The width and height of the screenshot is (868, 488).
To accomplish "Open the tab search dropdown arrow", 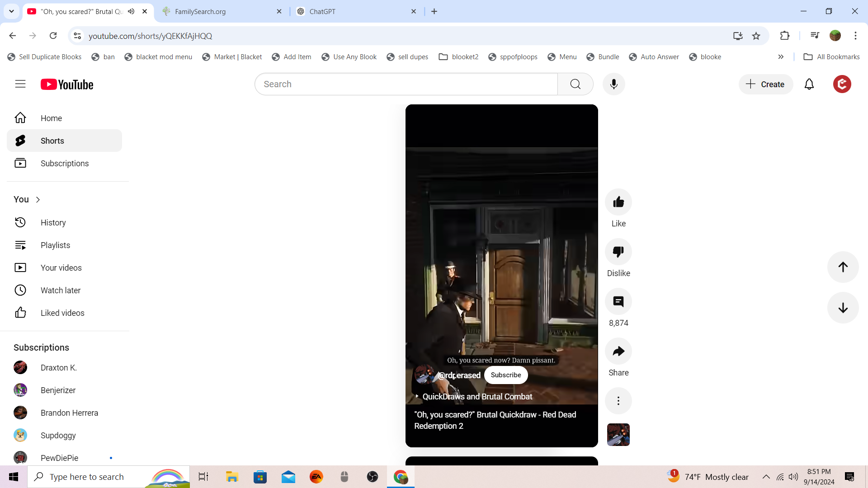I will pos(11,11).
